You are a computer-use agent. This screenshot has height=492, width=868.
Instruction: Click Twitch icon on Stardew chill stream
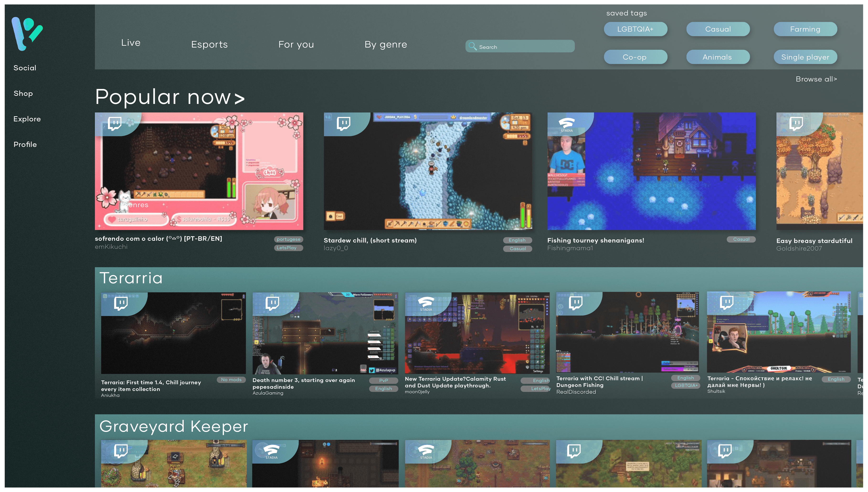pyautogui.click(x=344, y=123)
